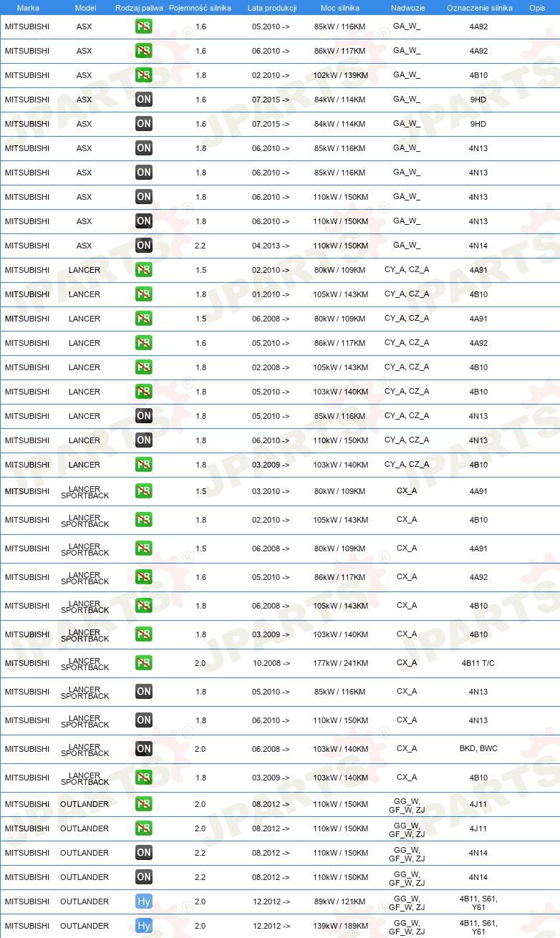The image size is (560, 938).
Task: Select petrol icon in LANCER 1.5 02.2010 row
Action: click(144, 270)
